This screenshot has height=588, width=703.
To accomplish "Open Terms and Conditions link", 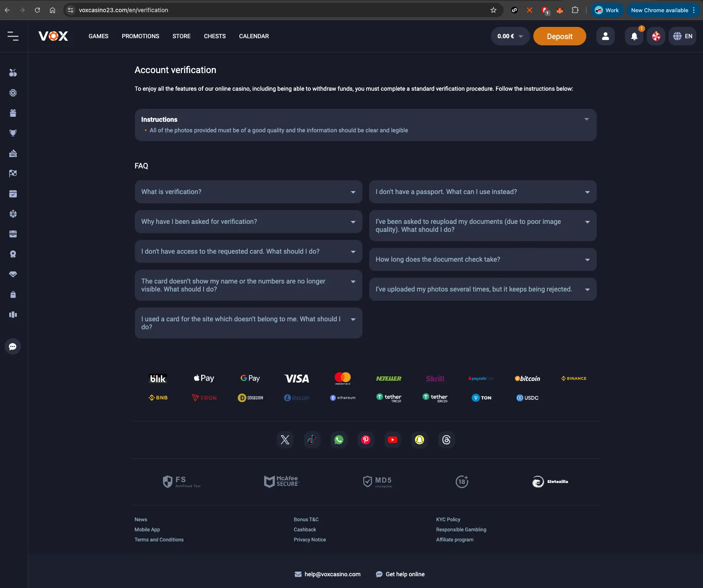I will point(159,540).
